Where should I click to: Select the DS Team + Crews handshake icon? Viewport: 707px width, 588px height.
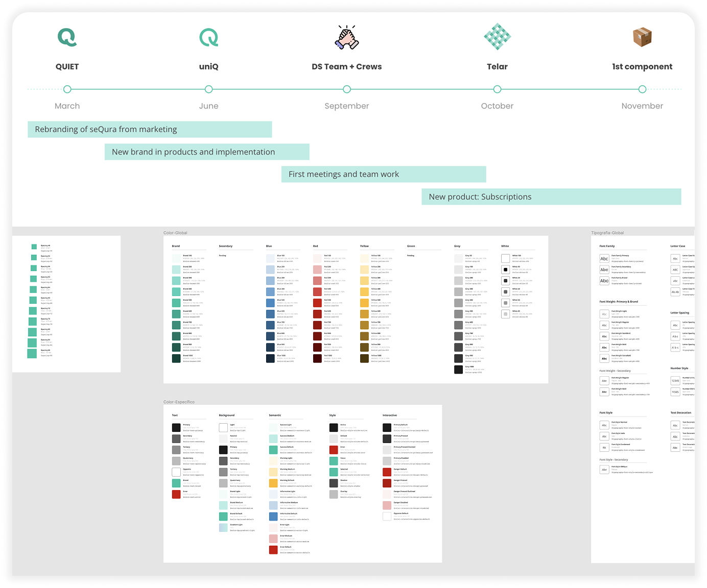346,37
